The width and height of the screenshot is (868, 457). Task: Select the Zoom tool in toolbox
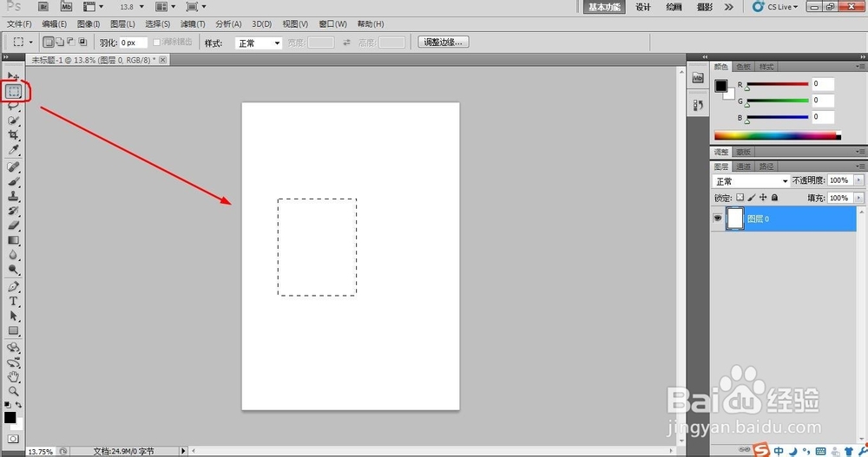click(x=13, y=391)
